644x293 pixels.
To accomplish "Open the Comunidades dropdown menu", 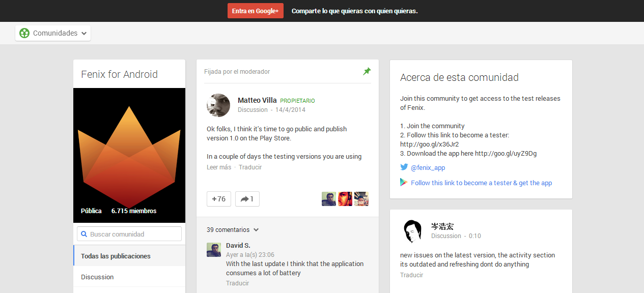I will [x=53, y=33].
